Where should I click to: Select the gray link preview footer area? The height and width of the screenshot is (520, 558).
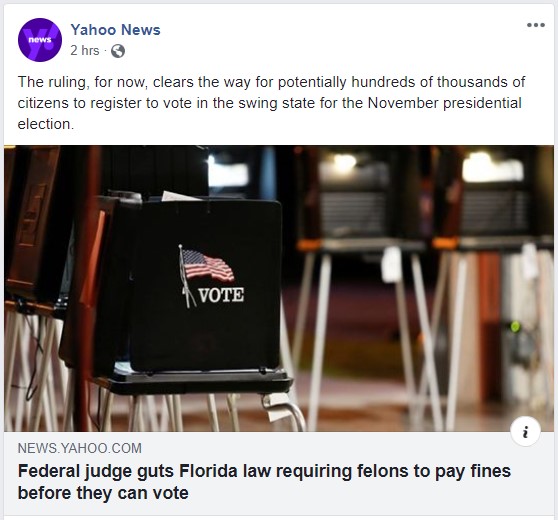[x=279, y=473]
